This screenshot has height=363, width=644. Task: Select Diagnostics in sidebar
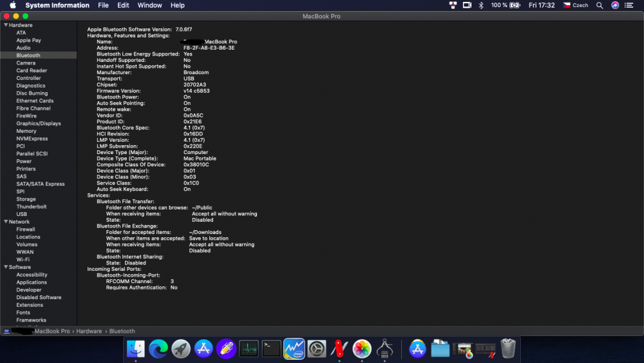click(x=30, y=86)
